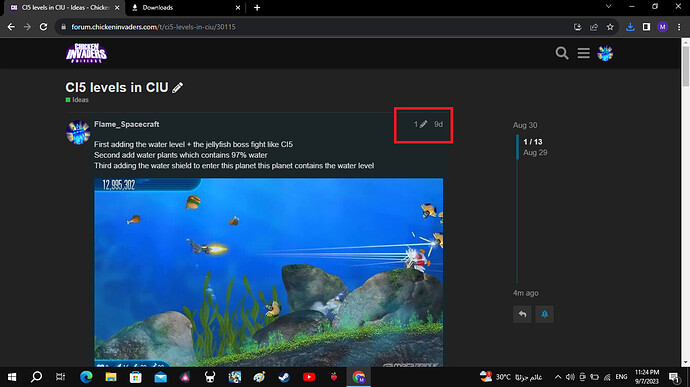
Task: Click the CI5 levels in CIU title
Action: coord(117,88)
